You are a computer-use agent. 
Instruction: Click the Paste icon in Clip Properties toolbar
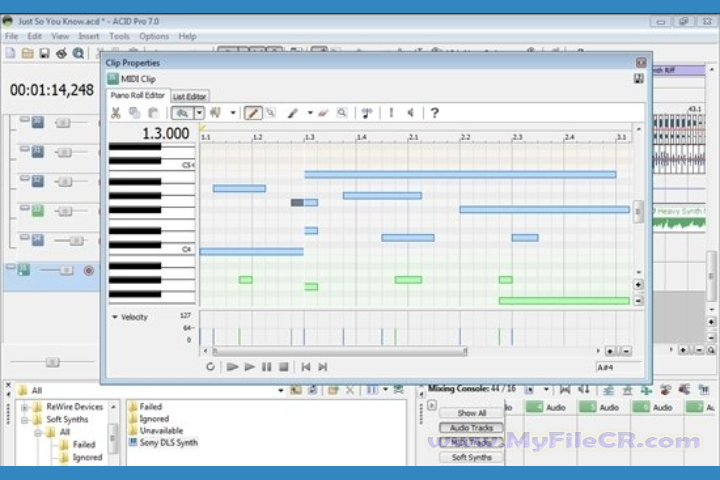point(153,113)
